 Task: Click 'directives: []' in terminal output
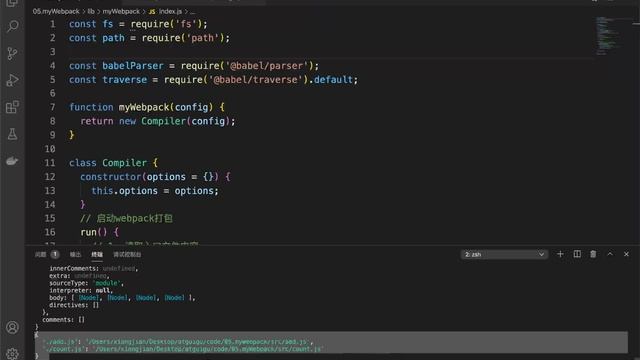tap(74, 305)
